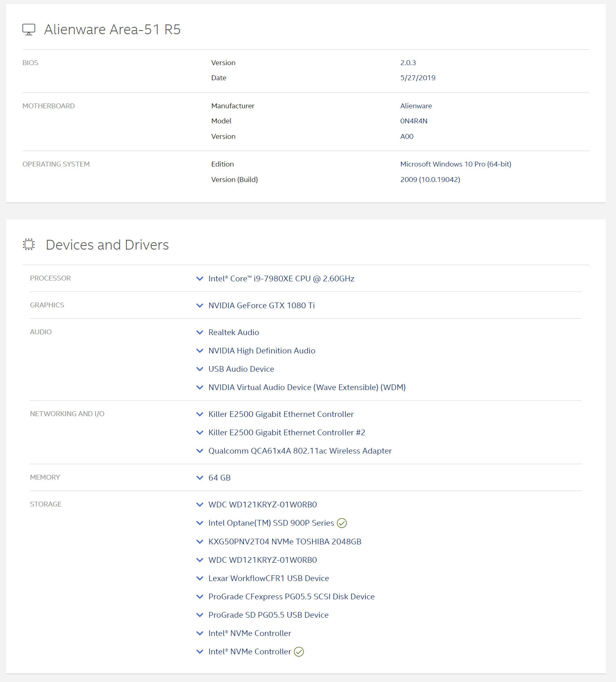Expand the Realtek Audio device row
This screenshot has height=682, width=616.
click(200, 333)
